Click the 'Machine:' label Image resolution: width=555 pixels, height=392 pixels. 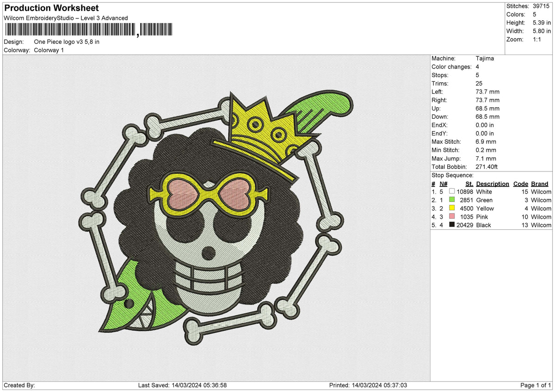[444, 59]
